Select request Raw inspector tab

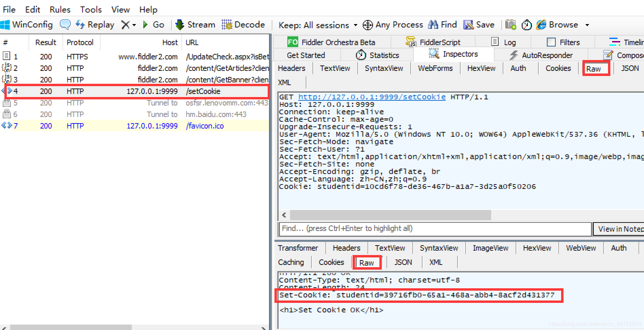(594, 69)
